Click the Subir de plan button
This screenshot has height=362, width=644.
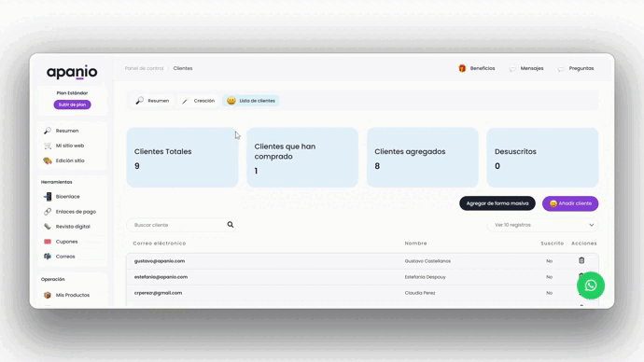coord(72,104)
